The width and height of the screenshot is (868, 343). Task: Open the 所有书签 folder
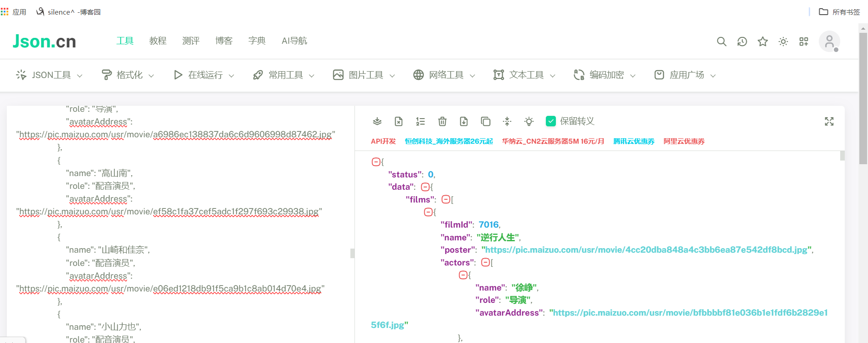(x=839, y=12)
